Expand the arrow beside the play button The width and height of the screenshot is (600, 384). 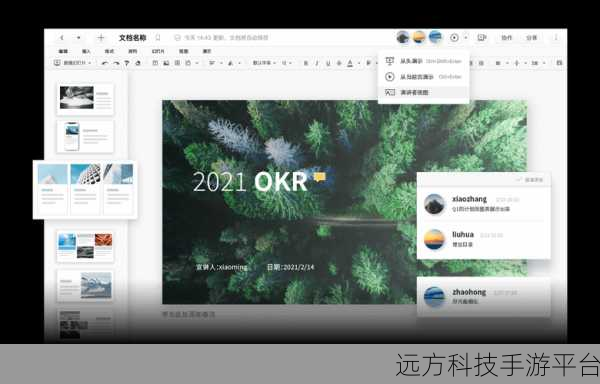point(466,37)
